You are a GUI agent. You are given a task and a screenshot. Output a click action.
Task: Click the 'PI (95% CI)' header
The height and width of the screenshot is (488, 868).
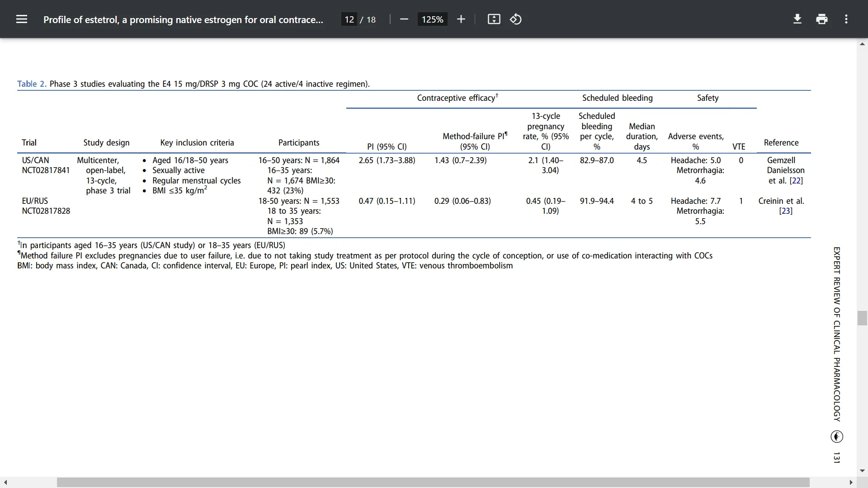(x=387, y=147)
